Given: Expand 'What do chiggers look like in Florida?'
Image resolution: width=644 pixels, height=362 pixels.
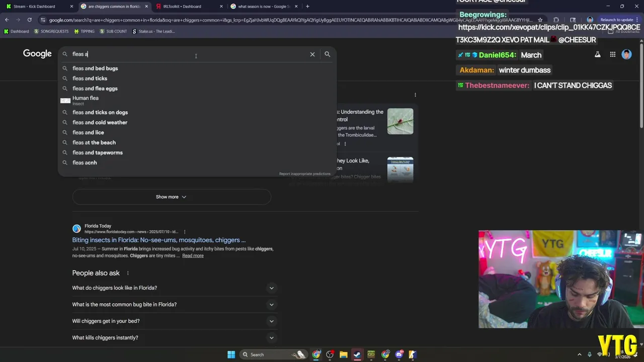Looking at the screenshot, I should click(x=174, y=288).
